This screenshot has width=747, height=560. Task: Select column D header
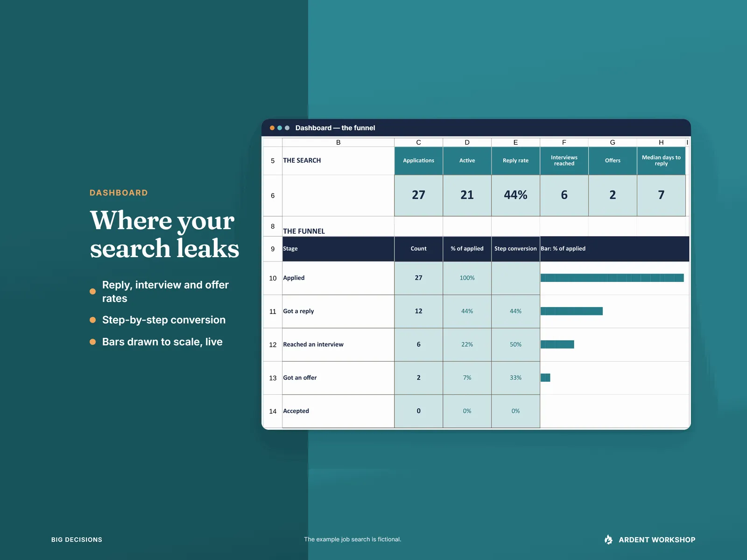click(x=467, y=142)
